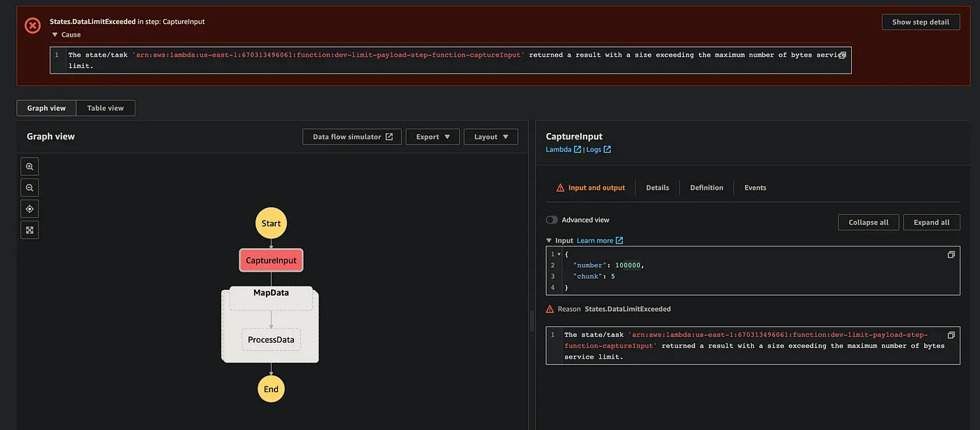Copy the Input JSON with copy icon
The image size is (980, 430).
(x=951, y=255)
